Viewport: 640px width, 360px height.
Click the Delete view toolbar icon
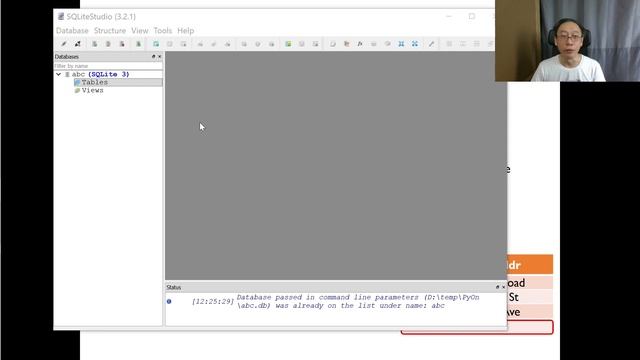[316, 44]
